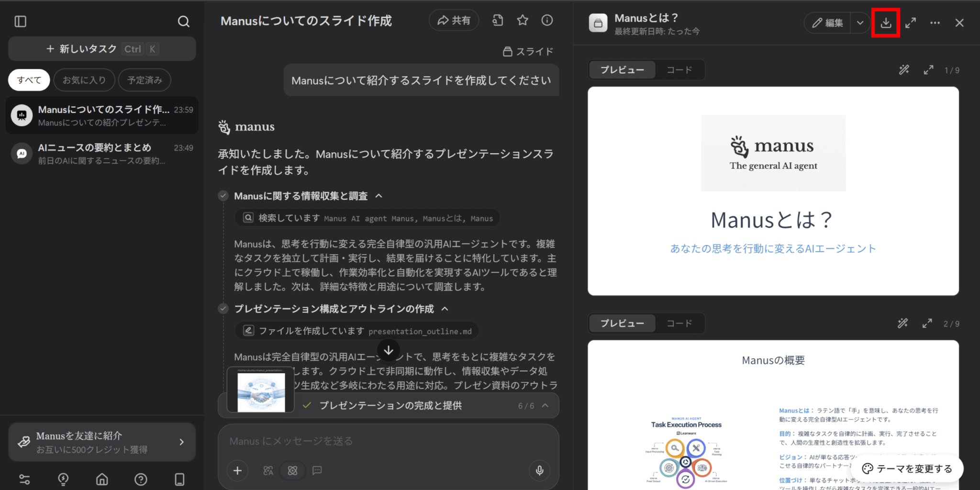Click the 共有 share button
980x490 pixels.
[454, 20]
